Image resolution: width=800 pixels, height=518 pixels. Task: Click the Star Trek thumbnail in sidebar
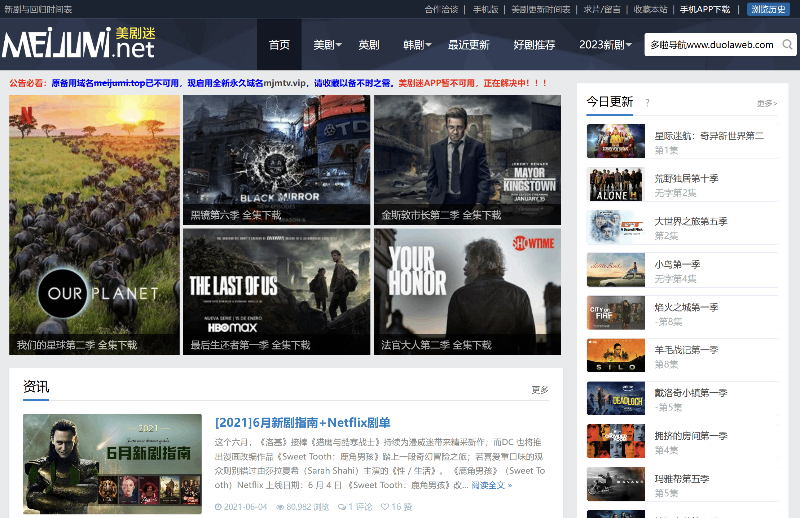[616, 141]
